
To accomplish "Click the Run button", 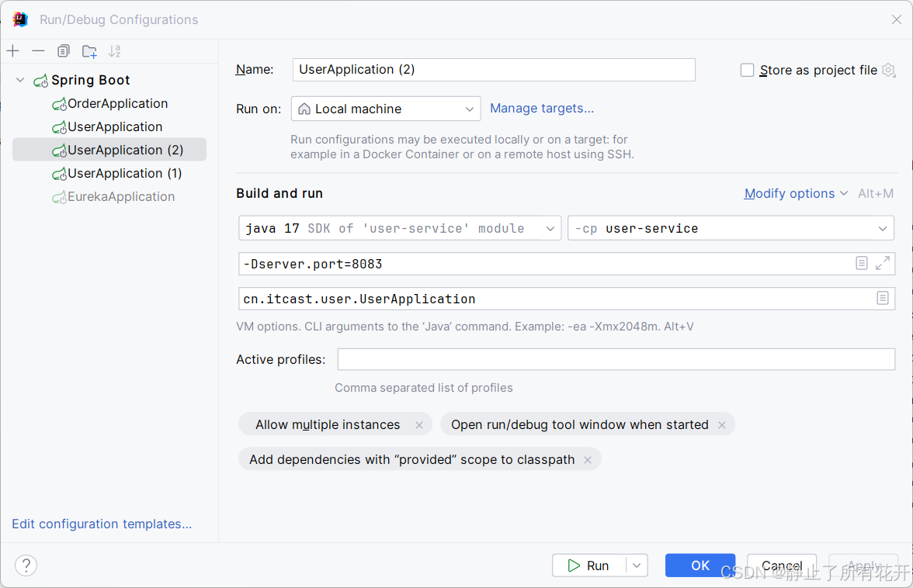I will (x=589, y=566).
